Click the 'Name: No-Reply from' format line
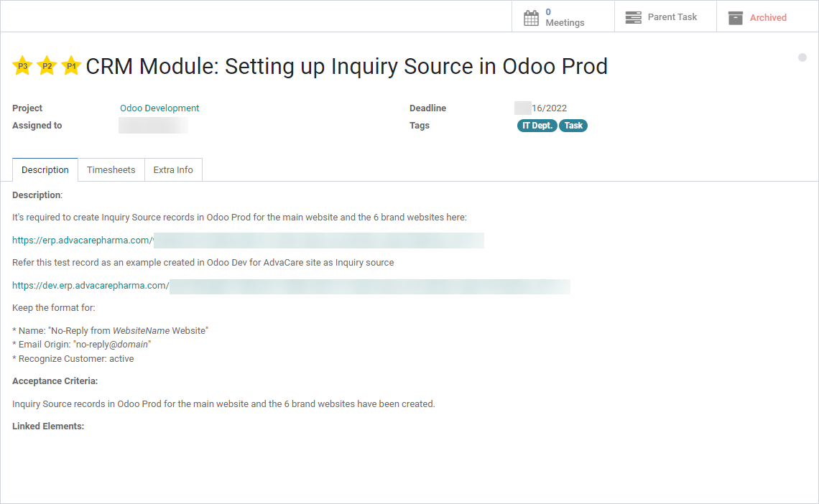819x504 pixels. (110, 330)
